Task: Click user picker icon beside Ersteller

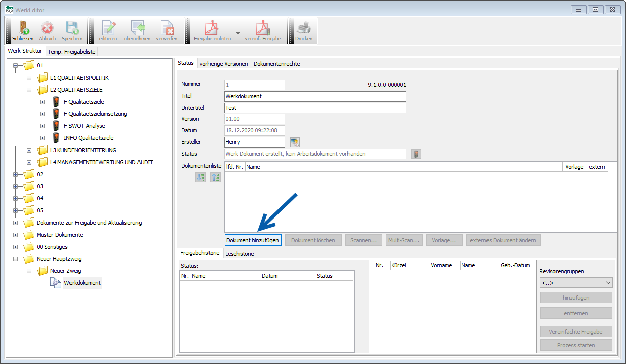Action: pos(295,142)
